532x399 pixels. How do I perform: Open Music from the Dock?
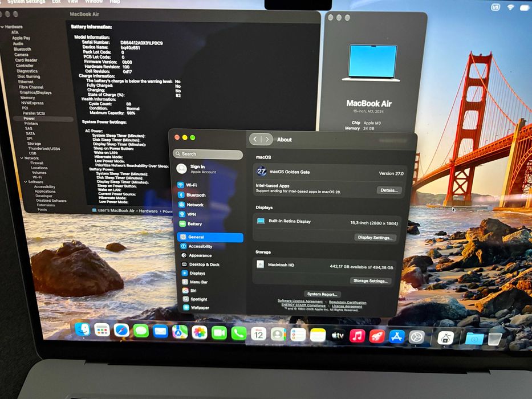[358, 336]
